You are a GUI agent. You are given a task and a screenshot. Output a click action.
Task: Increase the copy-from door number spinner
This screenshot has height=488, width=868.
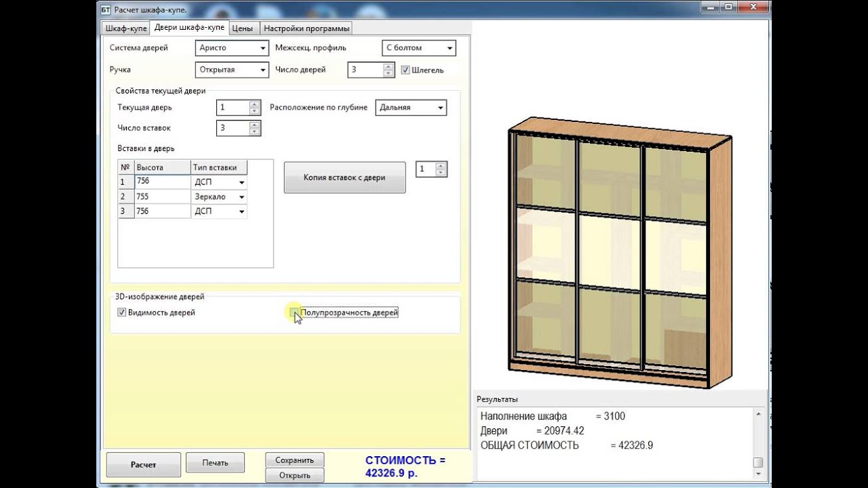(441, 165)
